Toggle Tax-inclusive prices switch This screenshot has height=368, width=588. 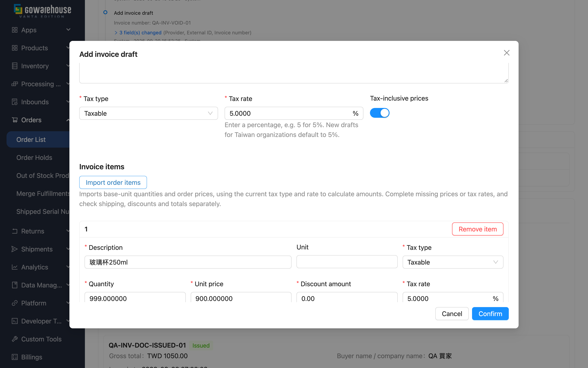(x=380, y=113)
